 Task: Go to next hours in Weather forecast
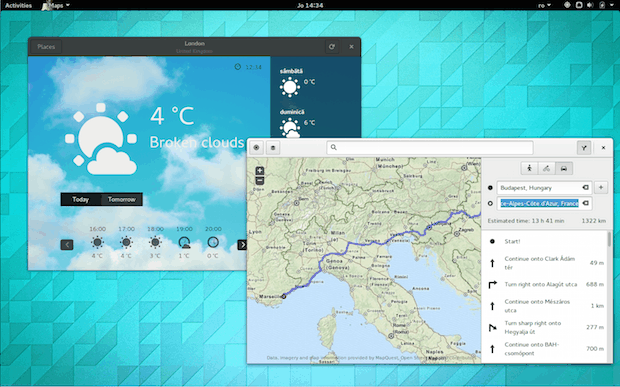(x=242, y=245)
